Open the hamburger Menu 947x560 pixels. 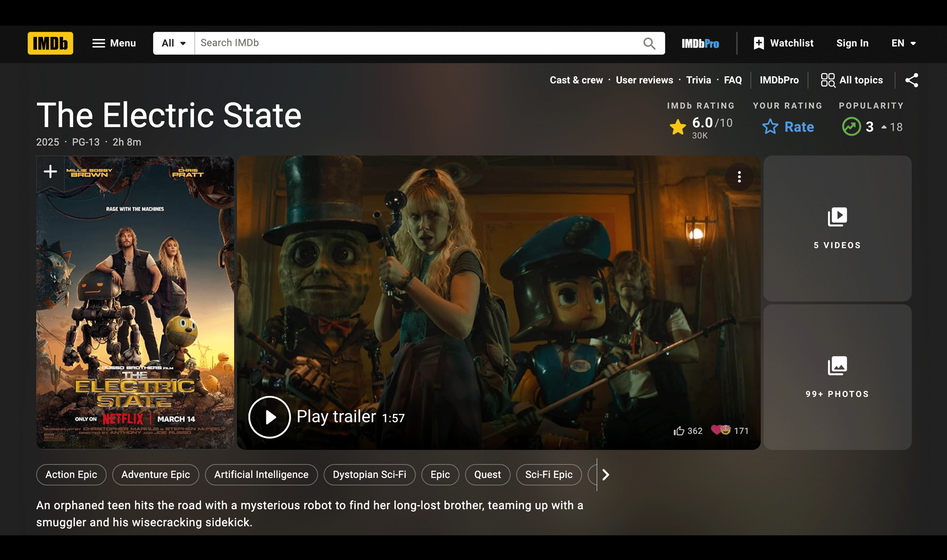click(x=114, y=43)
